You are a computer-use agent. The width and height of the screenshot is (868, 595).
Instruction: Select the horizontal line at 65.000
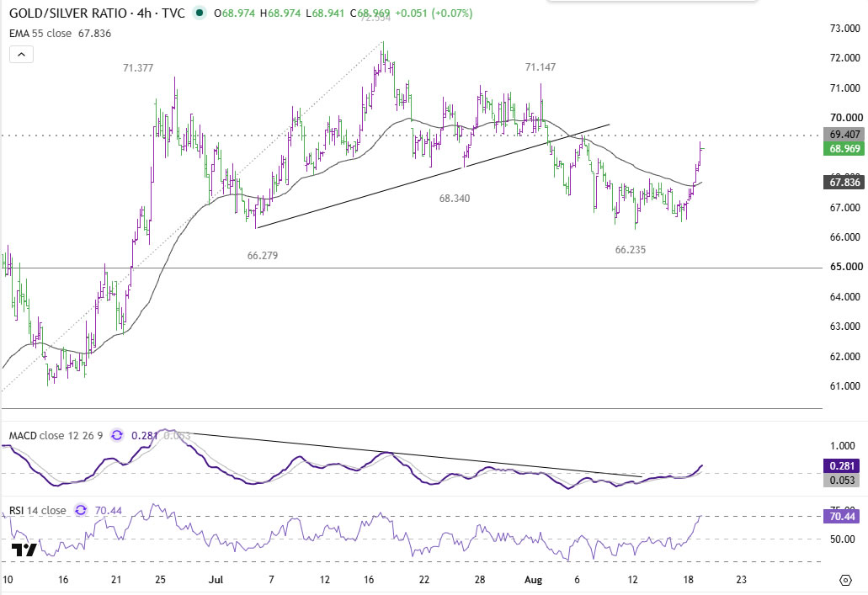(x=412, y=268)
